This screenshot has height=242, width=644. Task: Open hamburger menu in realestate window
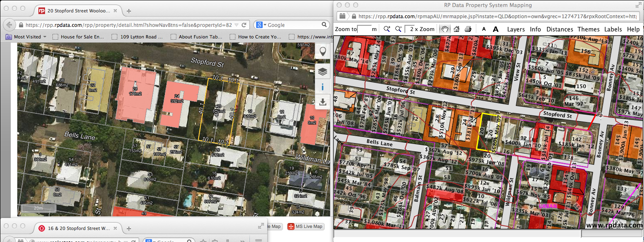[x=258, y=240]
